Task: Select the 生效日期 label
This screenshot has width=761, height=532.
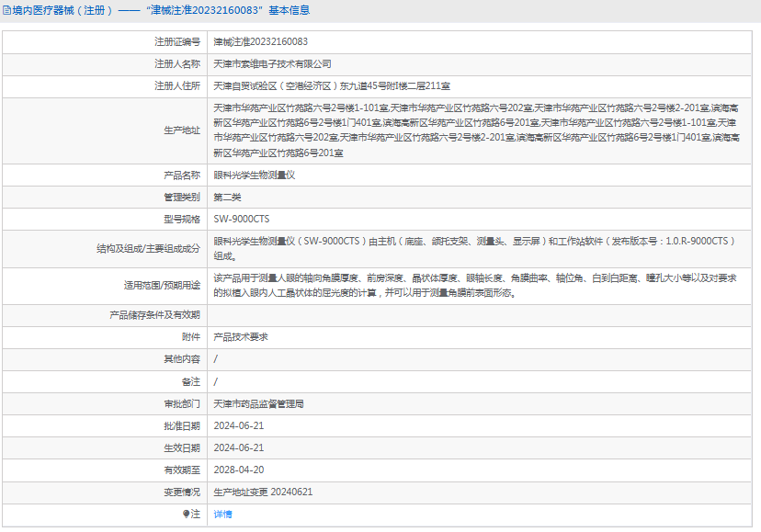Action: click(182, 448)
